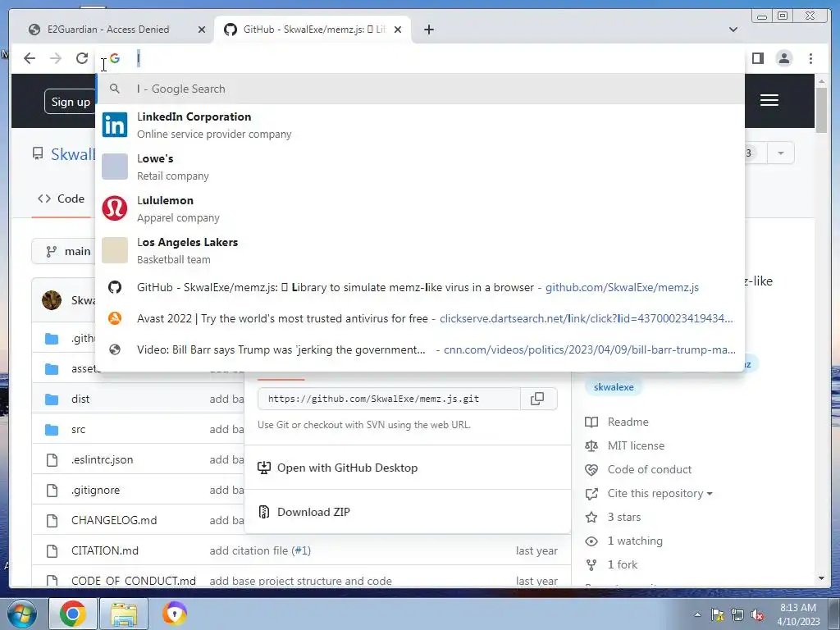Expand the dropdown arrow beside the star count

click(781, 153)
